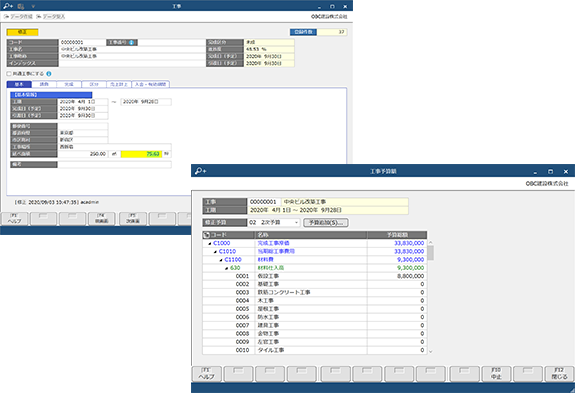575x393 pixels.
Task: Open the small down-arrow menu in 工事 title bar
Action: tap(33, 7)
